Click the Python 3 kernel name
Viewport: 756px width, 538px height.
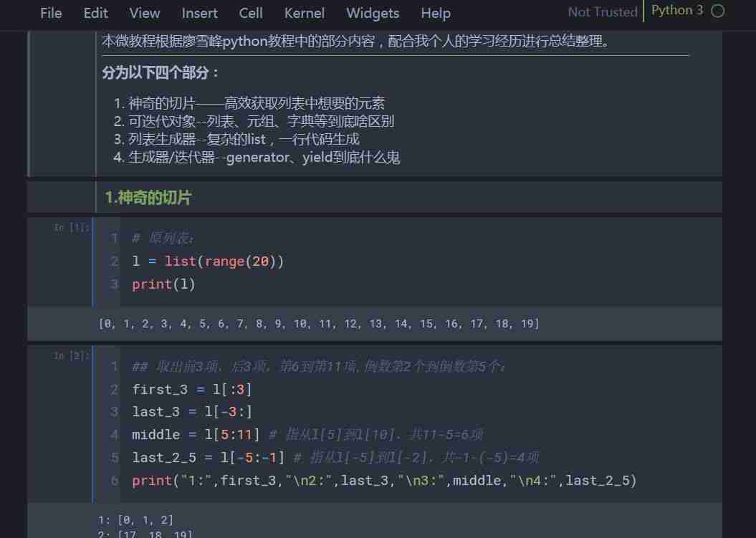(x=677, y=10)
